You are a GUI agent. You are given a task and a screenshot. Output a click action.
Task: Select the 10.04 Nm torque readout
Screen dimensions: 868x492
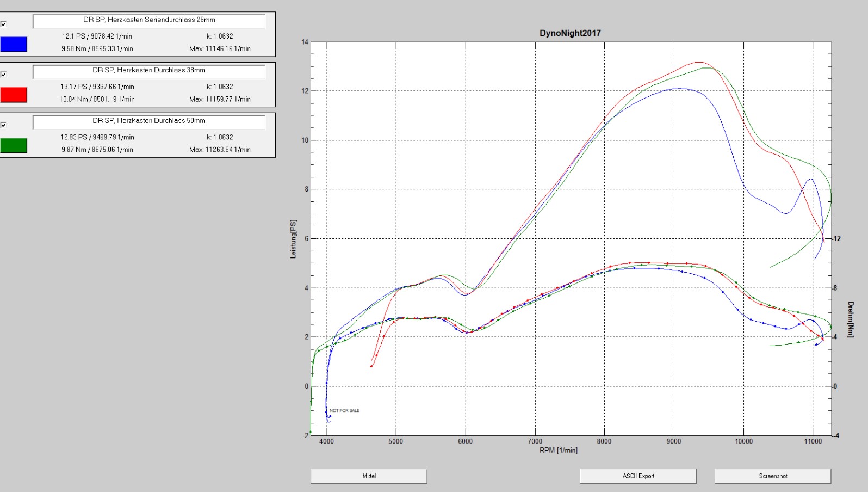click(97, 100)
